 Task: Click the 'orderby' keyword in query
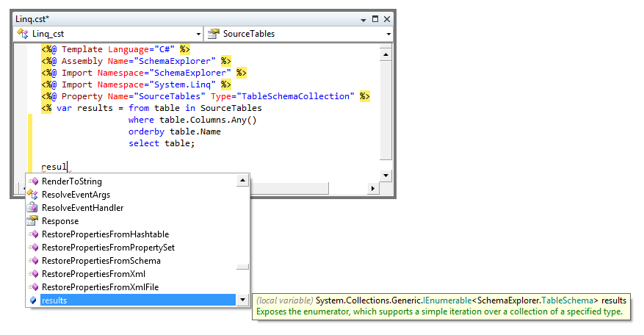146,132
